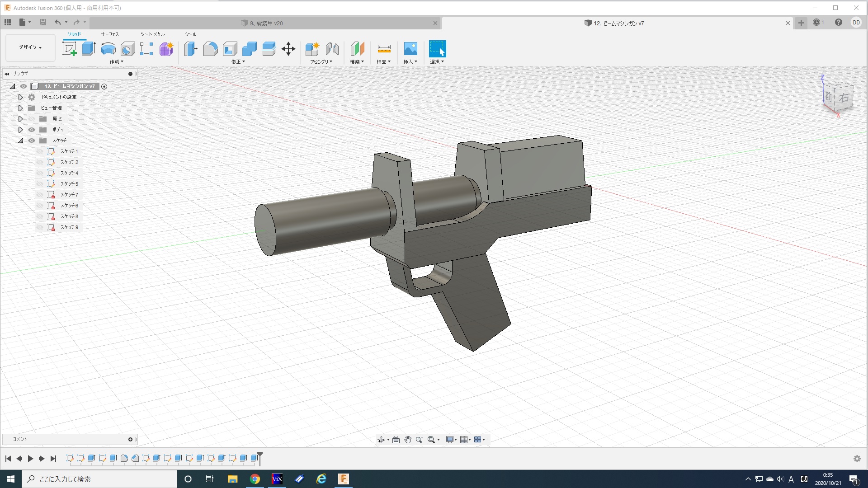Select the Extrude tool icon

pos(89,49)
